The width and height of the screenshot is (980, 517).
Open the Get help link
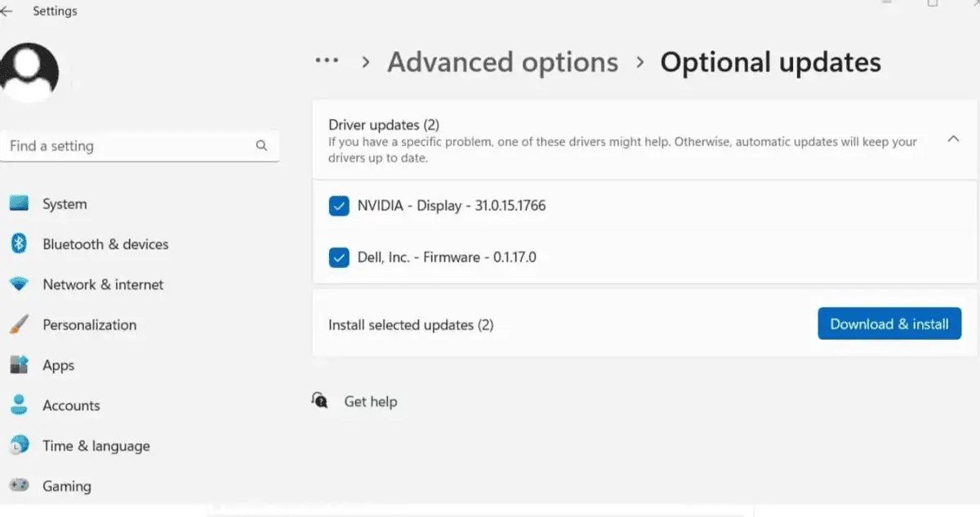click(x=370, y=402)
